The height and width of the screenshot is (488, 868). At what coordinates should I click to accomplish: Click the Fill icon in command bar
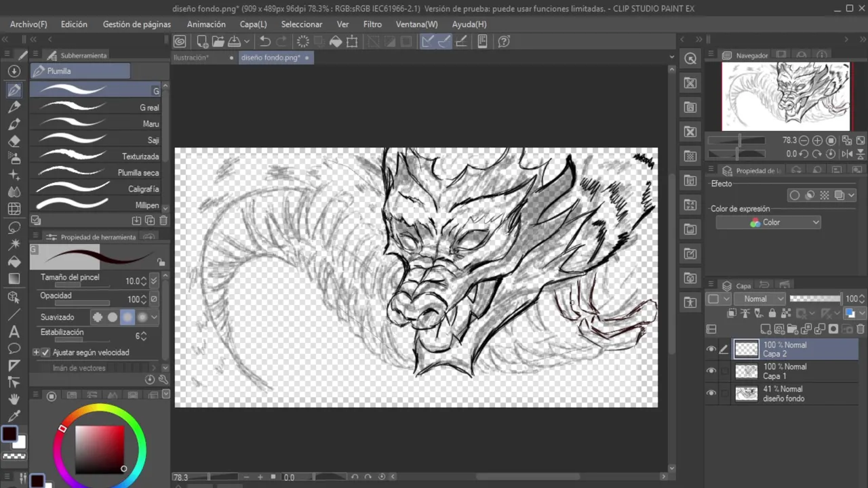(x=336, y=41)
